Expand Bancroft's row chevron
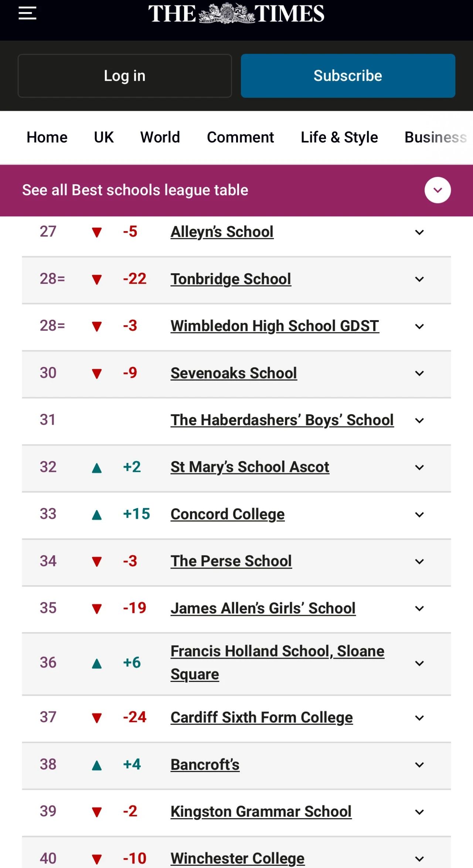Image resolution: width=473 pixels, height=868 pixels. 419,765
